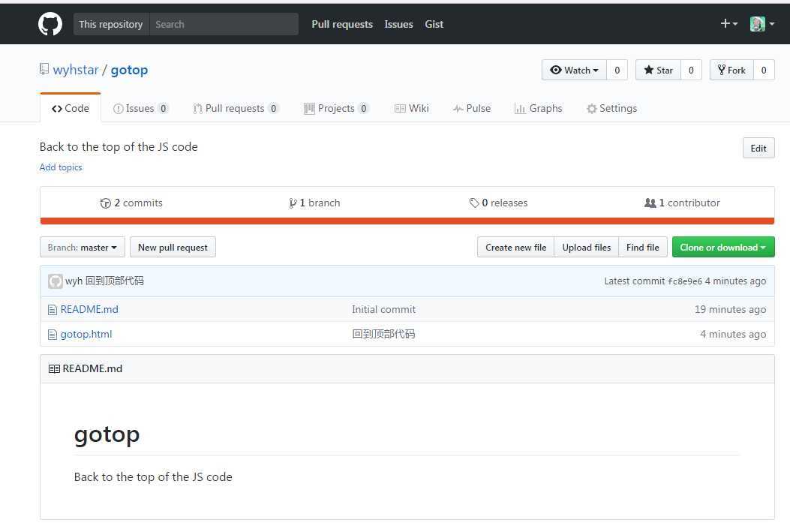This screenshot has width=790, height=532.
Task: Focus the Search input field
Action: [x=224, y=24]
